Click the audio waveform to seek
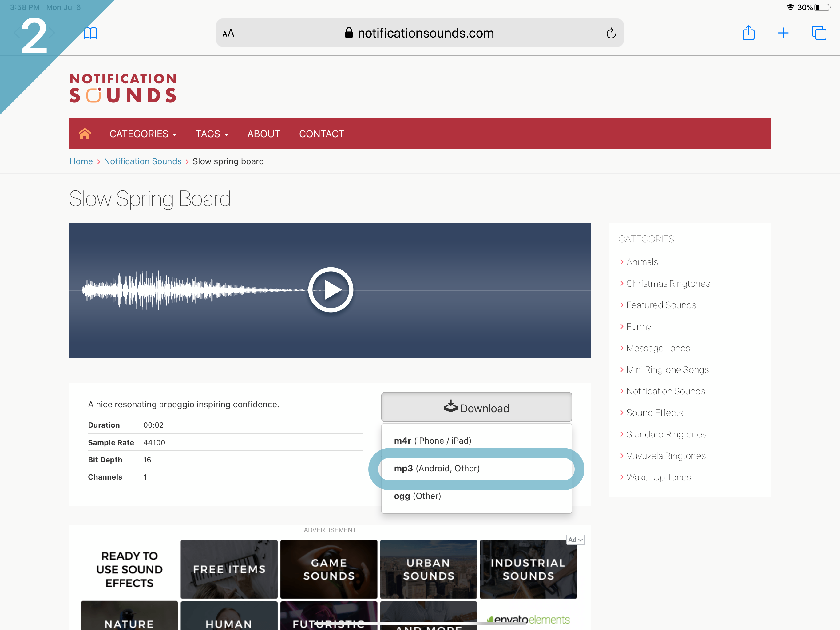Screen dimensions: 840x630 tap(171, 290)
